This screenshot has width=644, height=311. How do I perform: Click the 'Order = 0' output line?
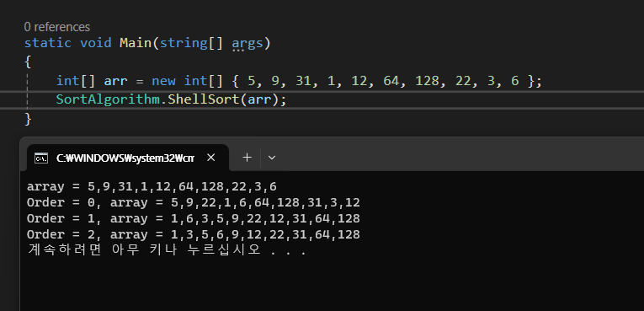(x=194, y=202)
